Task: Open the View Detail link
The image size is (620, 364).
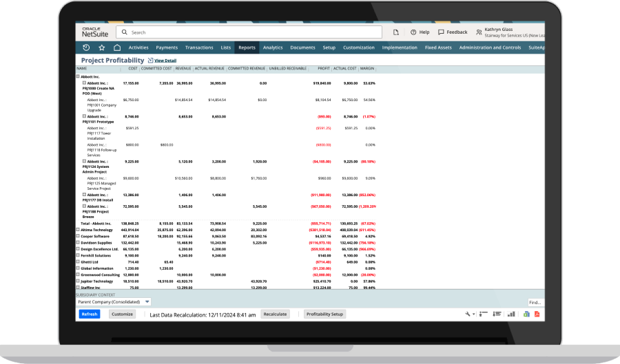Action: (x=165, y=61)
